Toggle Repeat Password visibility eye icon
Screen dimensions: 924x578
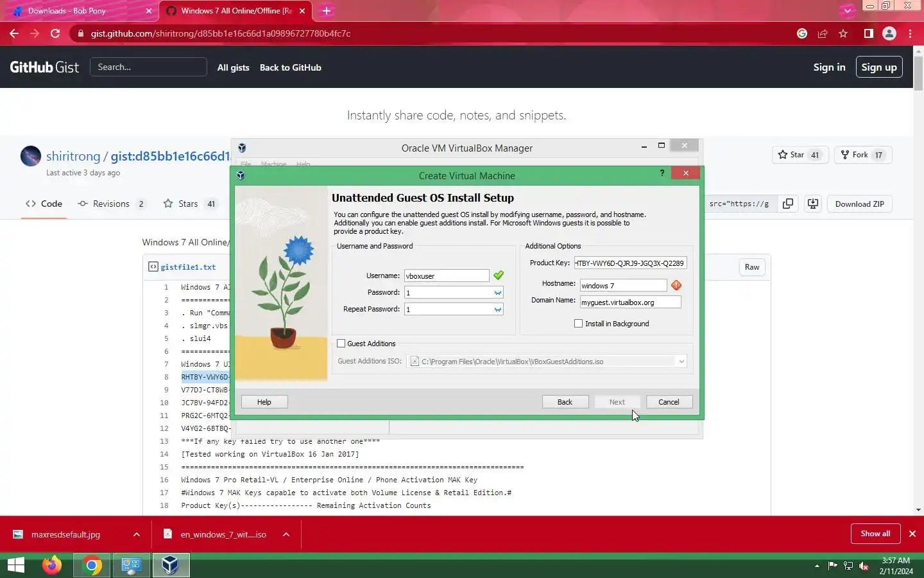point(498,310)
